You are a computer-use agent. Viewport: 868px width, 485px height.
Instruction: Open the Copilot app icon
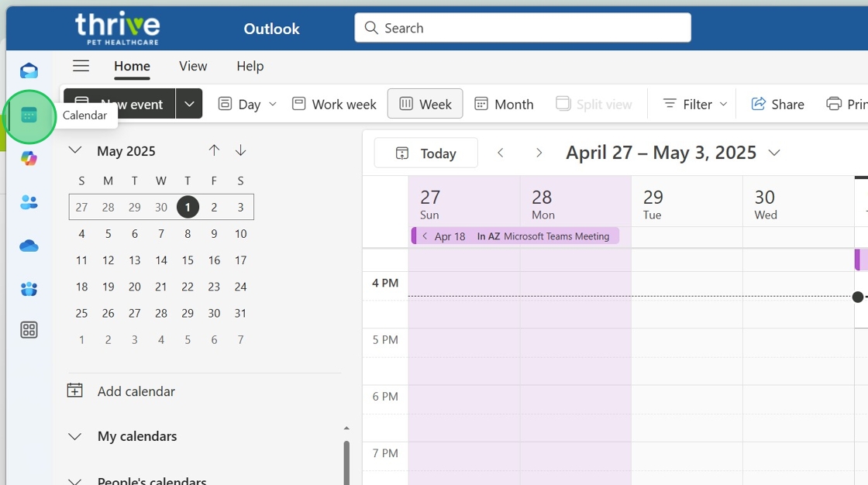click(29, 159)
